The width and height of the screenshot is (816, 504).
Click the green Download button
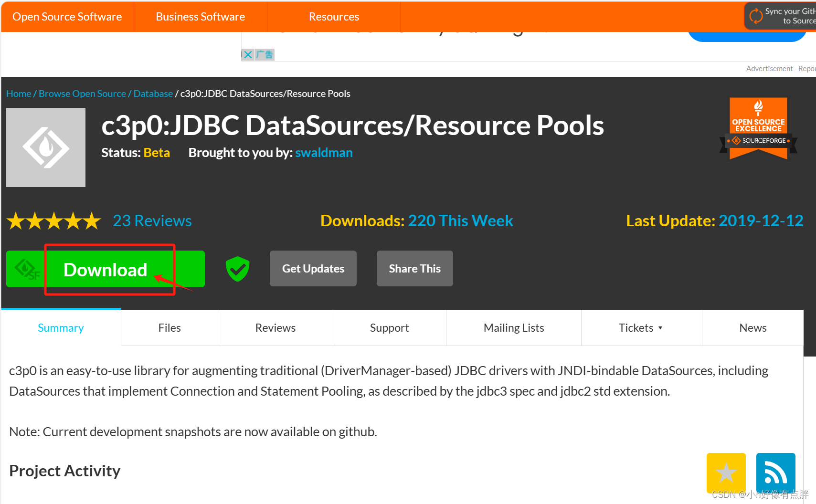106,269
